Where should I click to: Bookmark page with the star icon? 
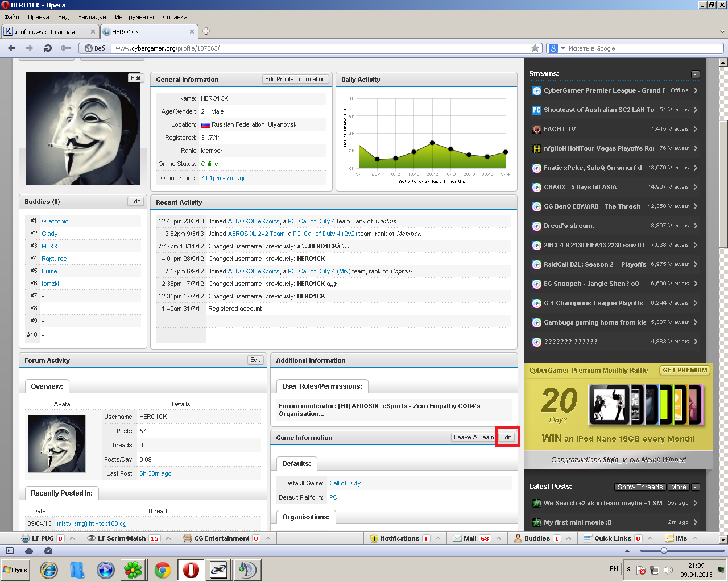click(x=535, y=48)
